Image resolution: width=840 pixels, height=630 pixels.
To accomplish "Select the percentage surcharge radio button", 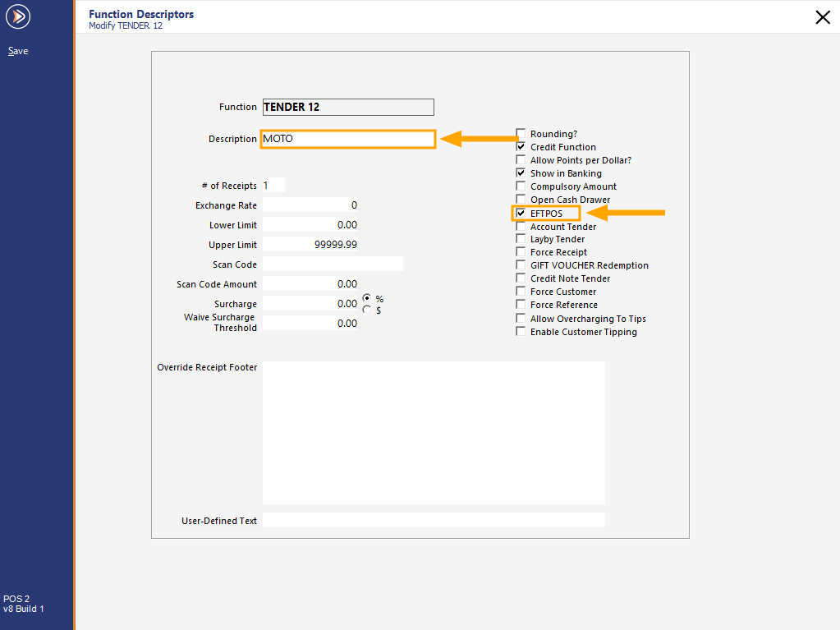I will click(x=366, y=298).
